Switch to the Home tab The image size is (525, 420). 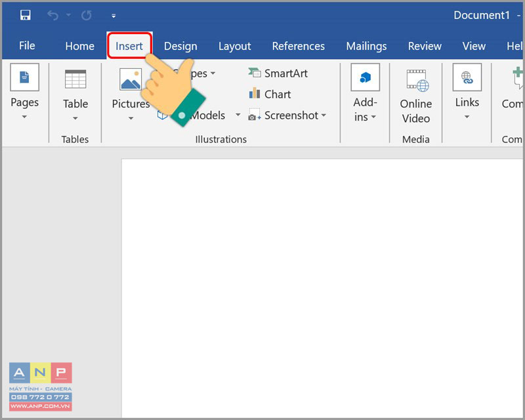(x=79, y=46)
